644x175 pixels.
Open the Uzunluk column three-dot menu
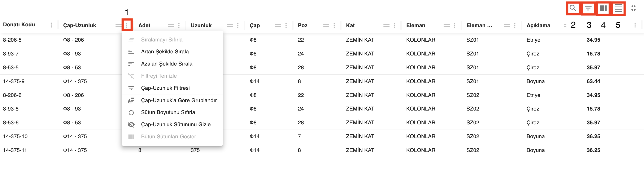coord(238,25)
